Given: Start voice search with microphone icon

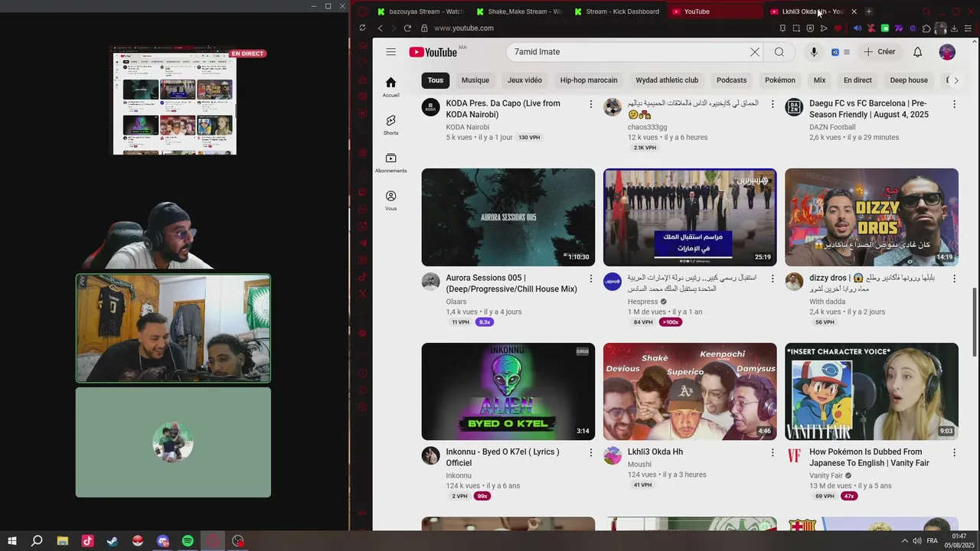Looking at the screenshot, I should coord(814,52).
